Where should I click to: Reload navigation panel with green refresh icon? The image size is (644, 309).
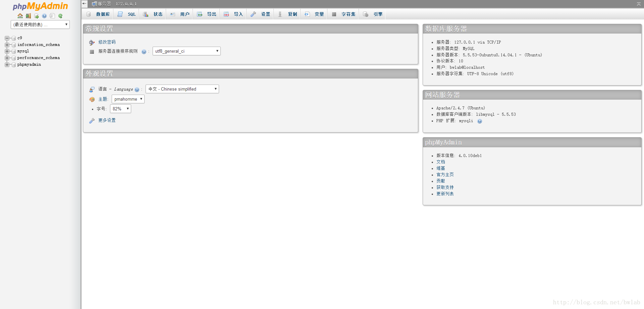tap(60, 16)
